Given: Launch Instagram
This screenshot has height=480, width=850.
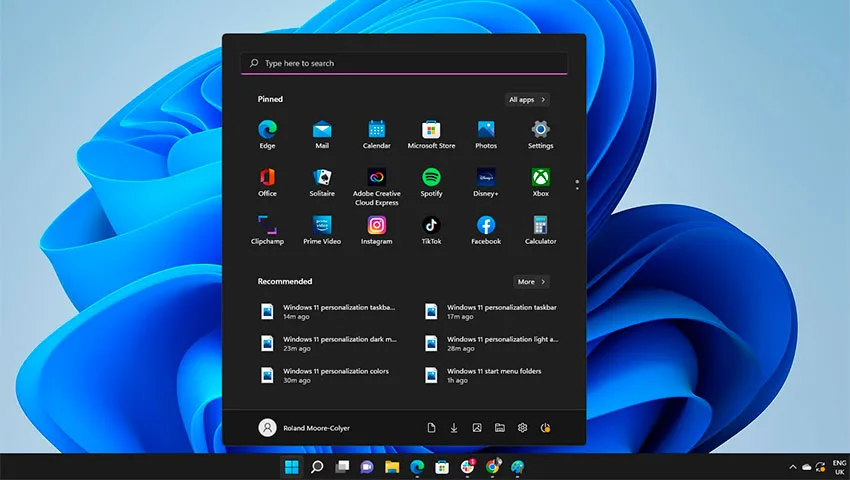Looking at the screenshot, I should pos(377,230).
